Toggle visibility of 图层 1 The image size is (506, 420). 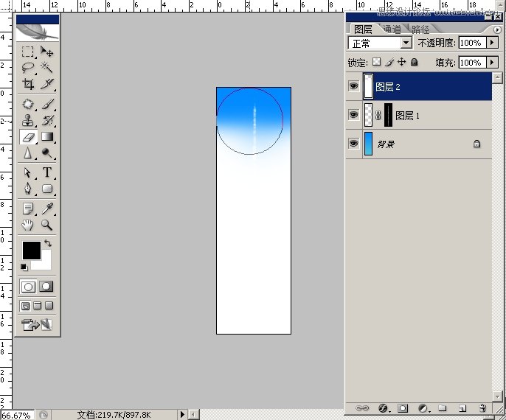click(x=353, y=115)
